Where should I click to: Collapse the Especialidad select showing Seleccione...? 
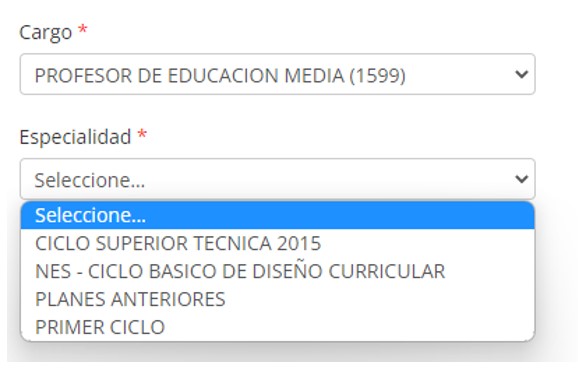click(278, 179)
